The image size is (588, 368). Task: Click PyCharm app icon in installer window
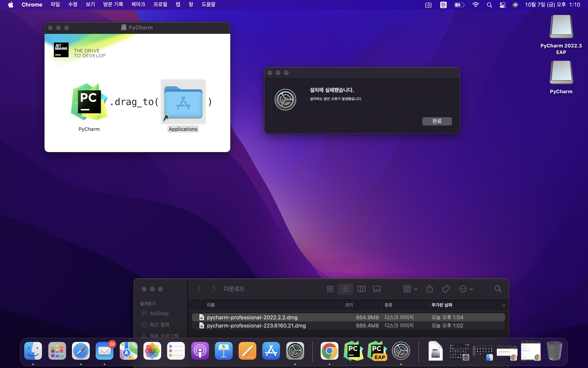pos(89,102)
